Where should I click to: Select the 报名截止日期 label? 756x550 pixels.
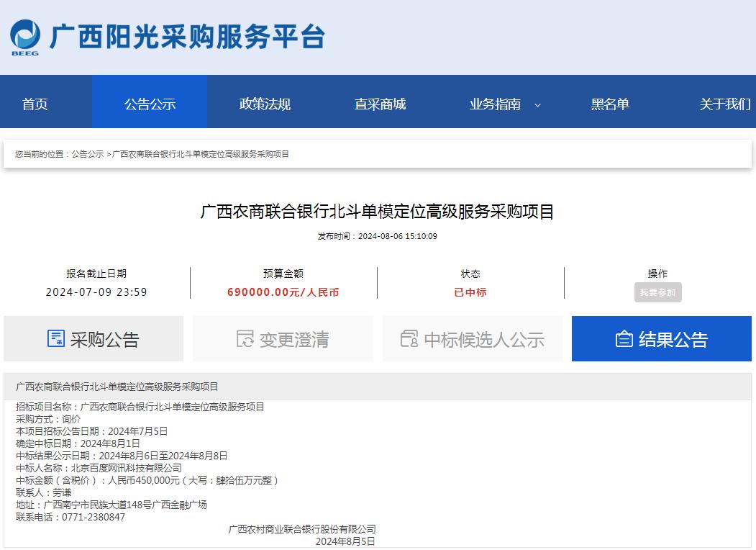[x=96, y=274]
